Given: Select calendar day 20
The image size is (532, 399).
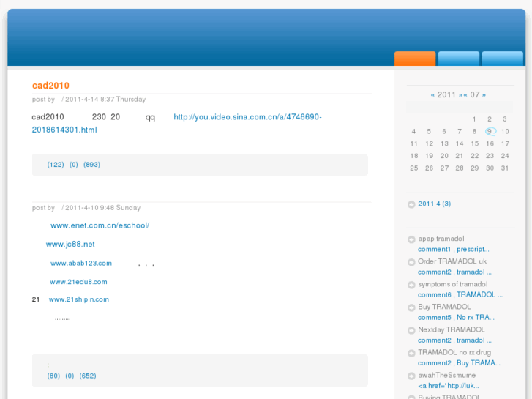Looking at the screenshot, I should tap(444, 156).
